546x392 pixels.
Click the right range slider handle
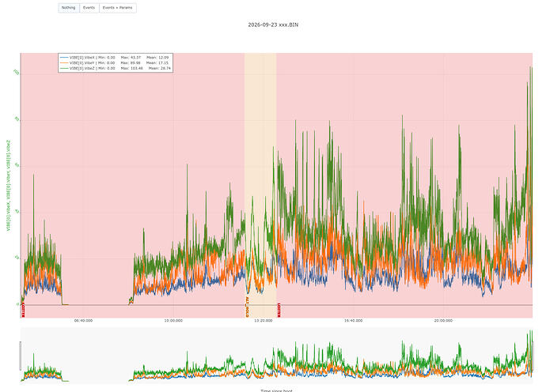(x=533, y=356)
